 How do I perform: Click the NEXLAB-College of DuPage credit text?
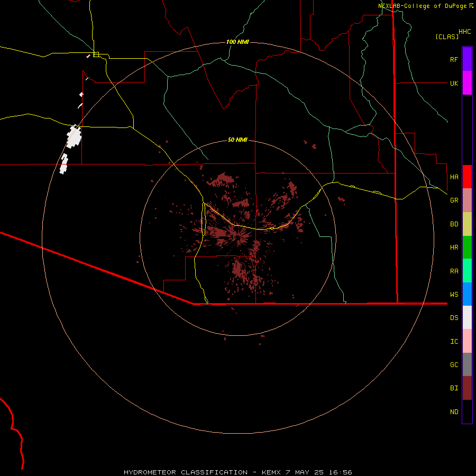coord(425,6)
